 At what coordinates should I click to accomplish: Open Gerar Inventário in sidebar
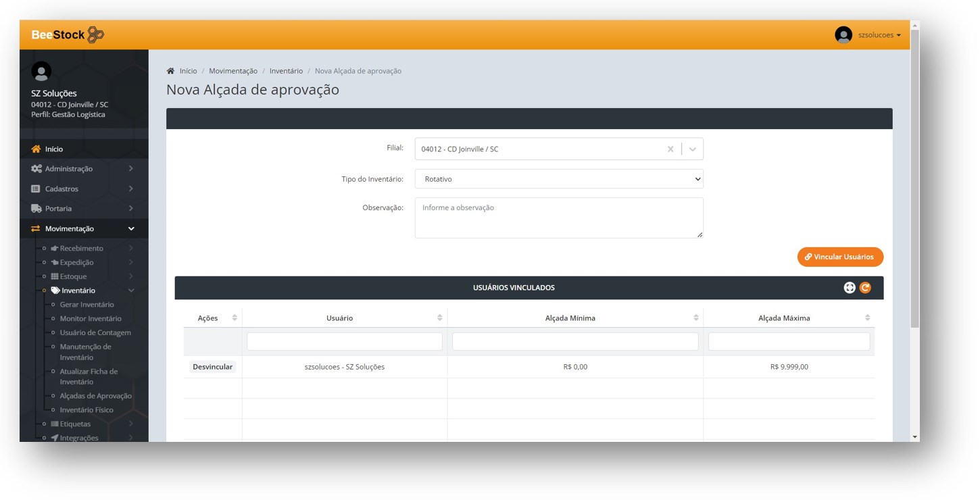point(87,305)
